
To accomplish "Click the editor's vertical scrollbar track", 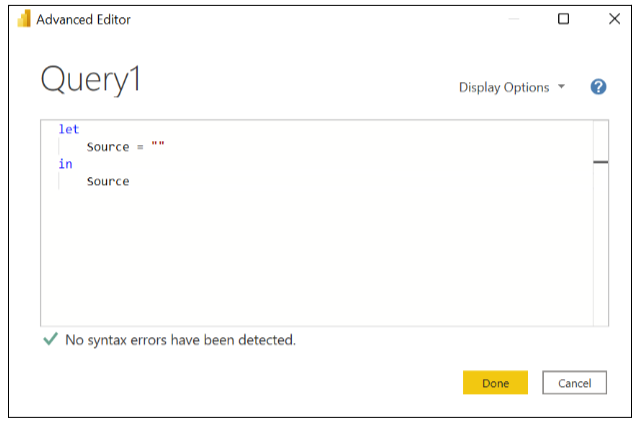I will 600,250.
